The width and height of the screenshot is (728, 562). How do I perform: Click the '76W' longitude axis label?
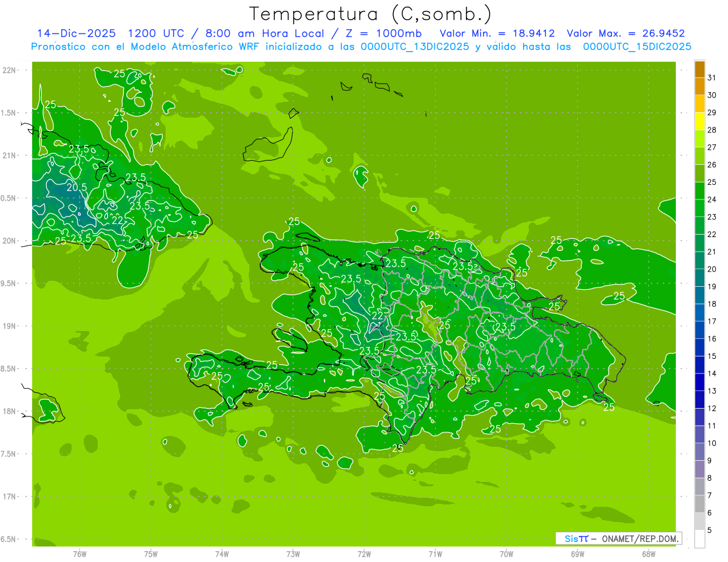(79, 554)
